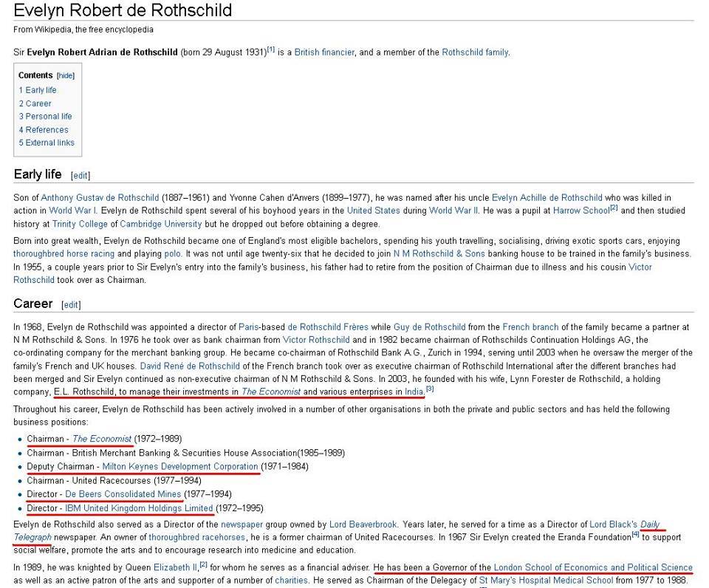The height and width of the screenshot is (588, 709).
Task: Open citation 1 after birth date
Action: [x=271, y=49]
